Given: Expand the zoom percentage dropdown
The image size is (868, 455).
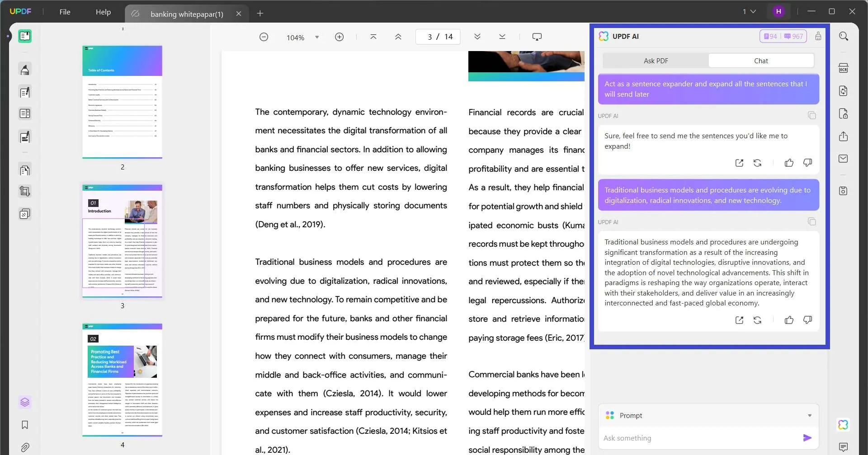Looking at the screenshot, I should pos(317,37).
